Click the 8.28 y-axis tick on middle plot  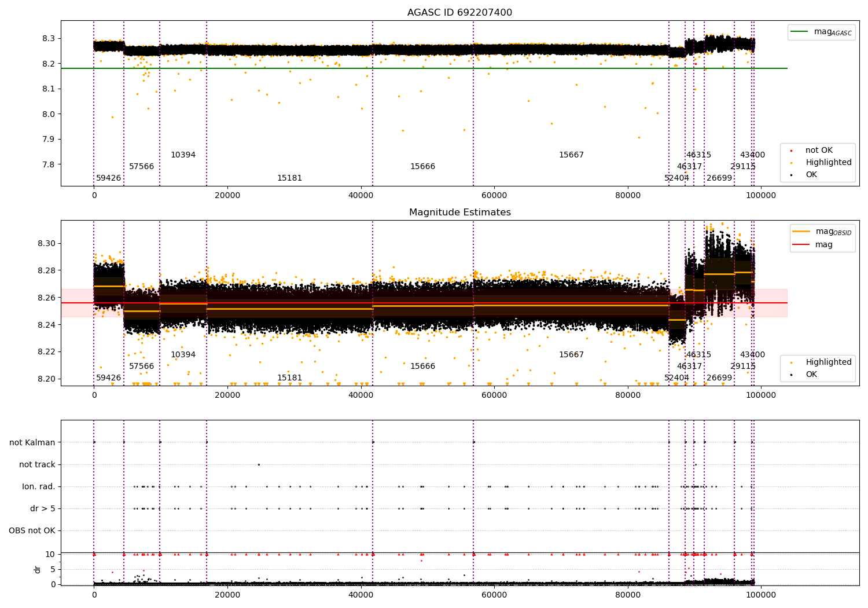(x=46, y=271)
